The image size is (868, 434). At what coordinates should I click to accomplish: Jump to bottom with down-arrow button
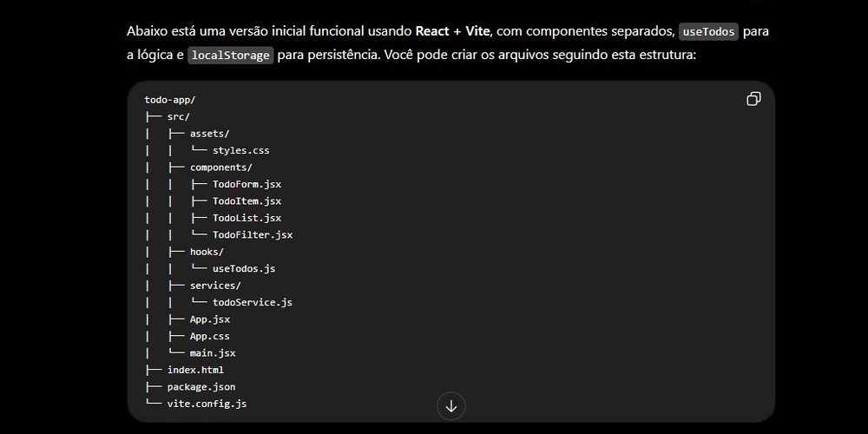pyautogui.click(x=451, y=406)
